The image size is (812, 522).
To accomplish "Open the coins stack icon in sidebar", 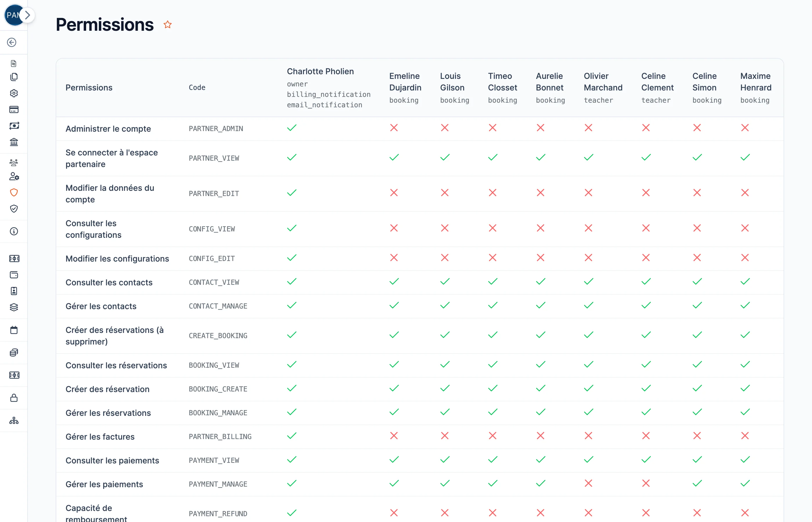I will pos(14,353).
